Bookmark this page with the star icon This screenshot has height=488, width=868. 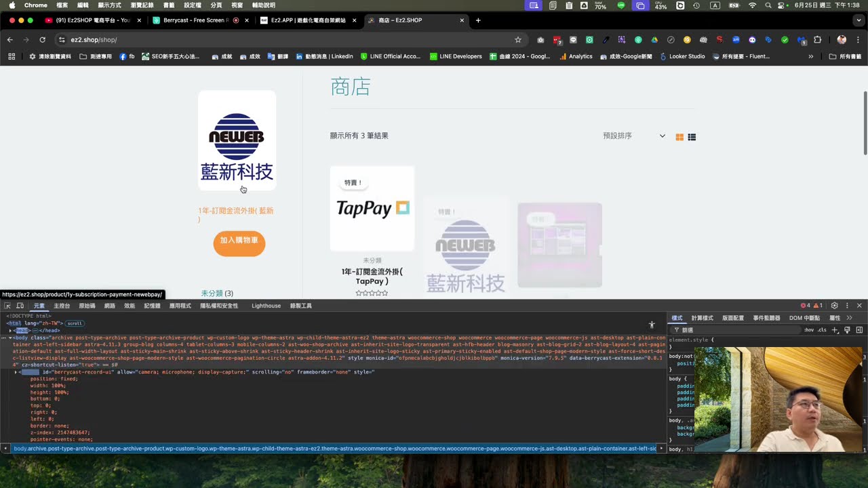point(518,39)
